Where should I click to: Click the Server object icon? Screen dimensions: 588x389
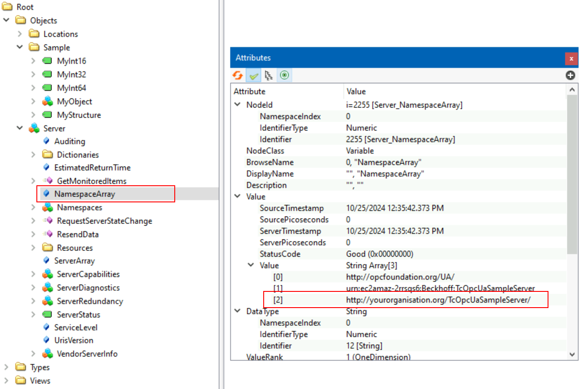click(x=34, y=128)
